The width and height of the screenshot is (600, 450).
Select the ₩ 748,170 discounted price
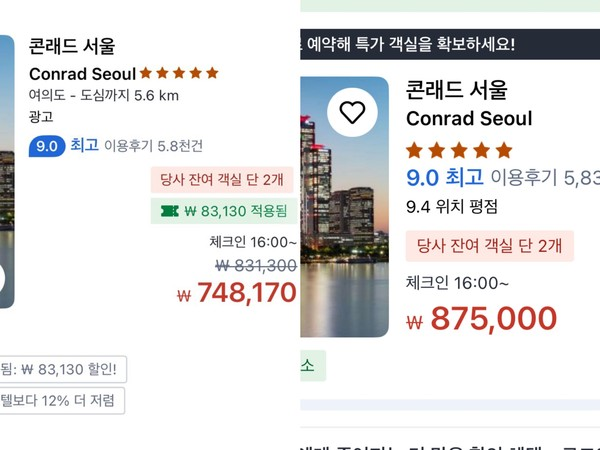(x=237, y=293)
